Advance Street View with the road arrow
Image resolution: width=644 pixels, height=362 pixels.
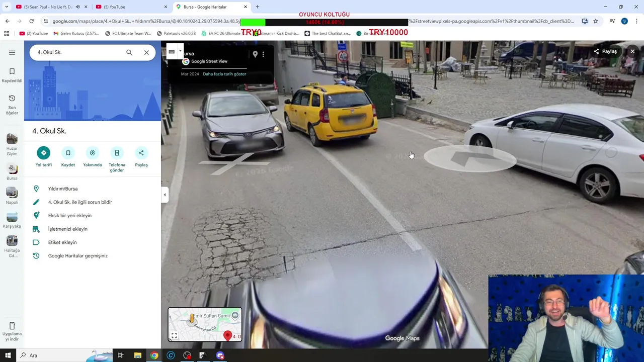470,158
